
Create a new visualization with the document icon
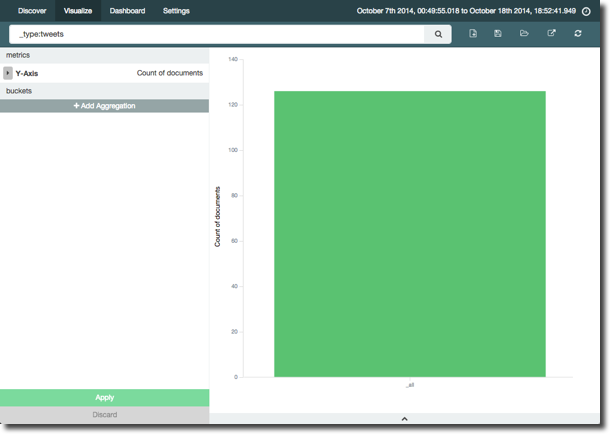pos(473,34)
